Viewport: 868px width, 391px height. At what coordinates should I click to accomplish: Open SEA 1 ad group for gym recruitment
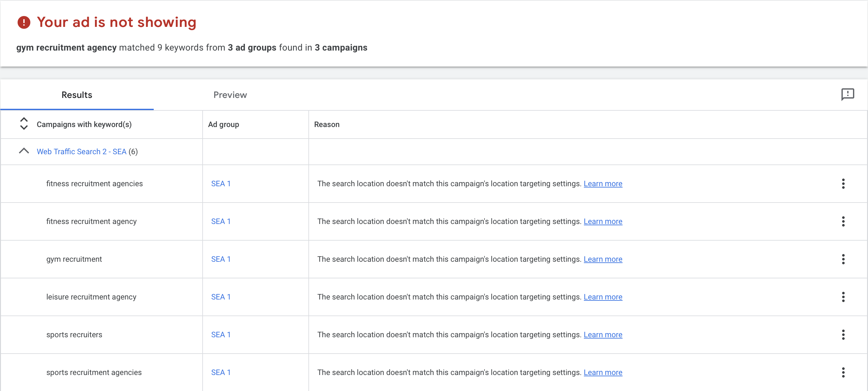221,259
